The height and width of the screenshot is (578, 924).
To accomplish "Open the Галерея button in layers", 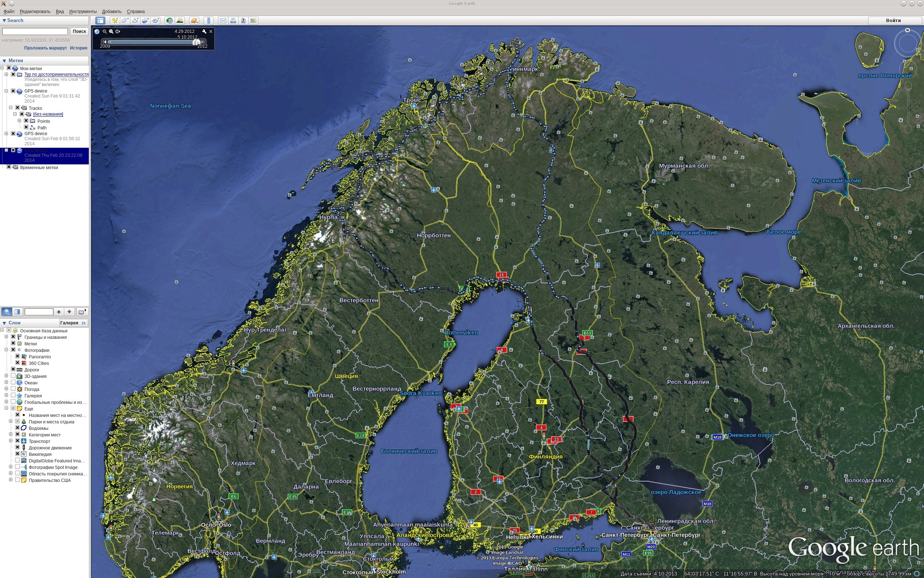I will point(74,323).
